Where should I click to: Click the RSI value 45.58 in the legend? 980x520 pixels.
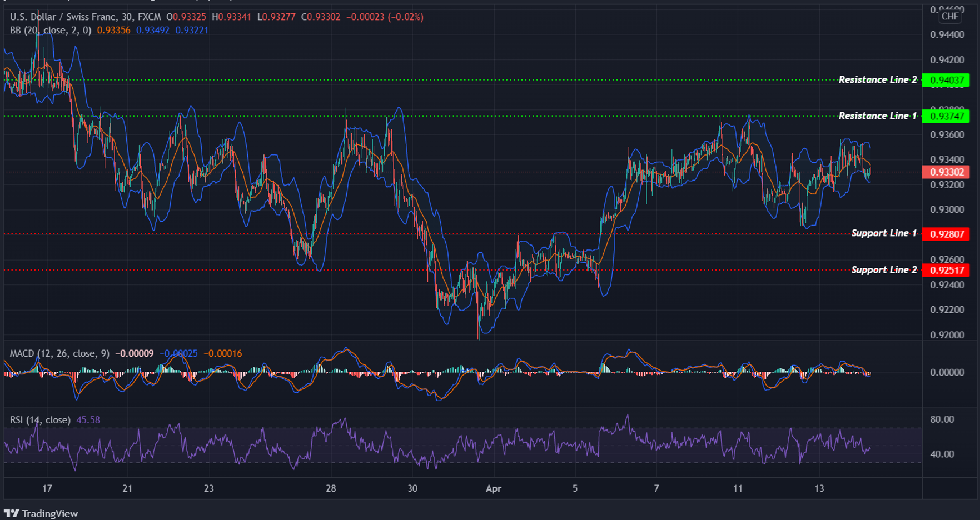pos(89,420)
